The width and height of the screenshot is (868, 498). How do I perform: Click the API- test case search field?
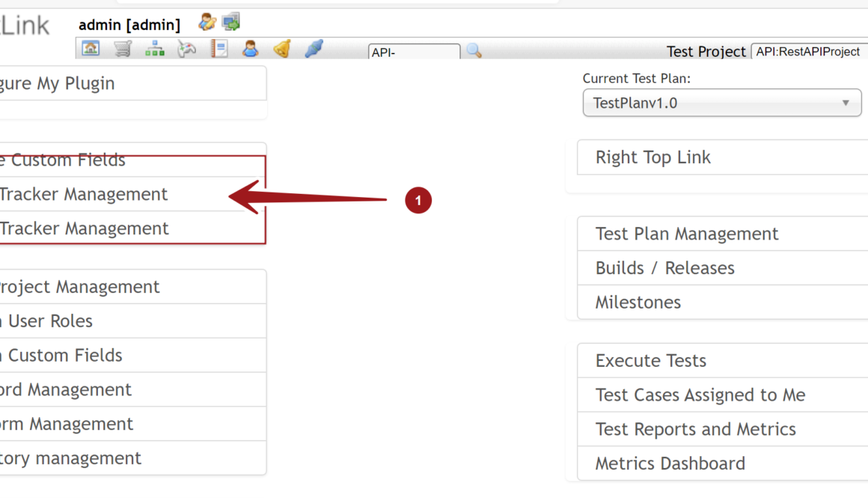point(414,52)
